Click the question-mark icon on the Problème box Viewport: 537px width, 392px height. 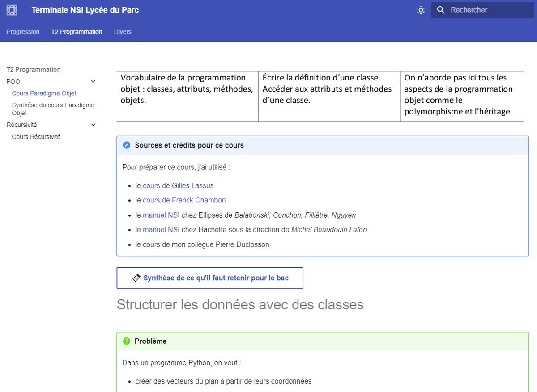coord(127,341)
